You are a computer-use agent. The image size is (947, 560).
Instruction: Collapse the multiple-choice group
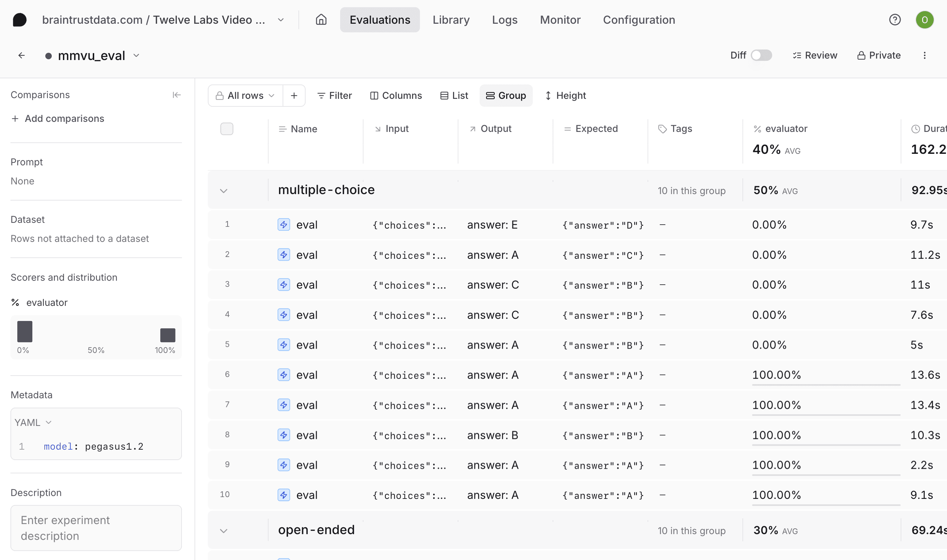(x=223, y=191)
